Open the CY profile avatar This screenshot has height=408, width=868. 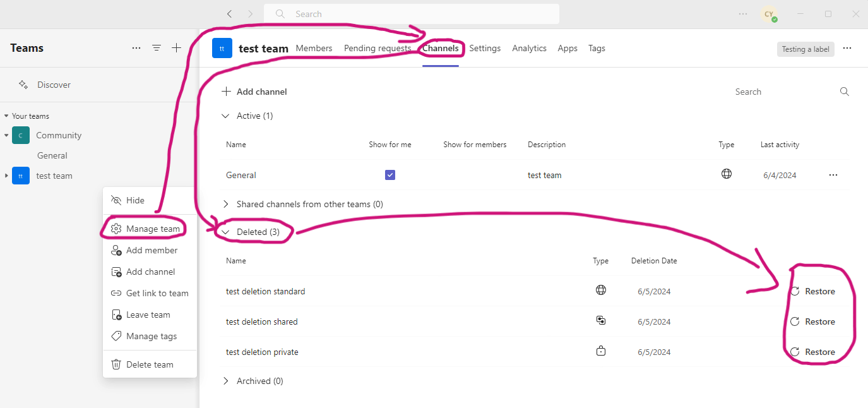click(x=769, y=15)
